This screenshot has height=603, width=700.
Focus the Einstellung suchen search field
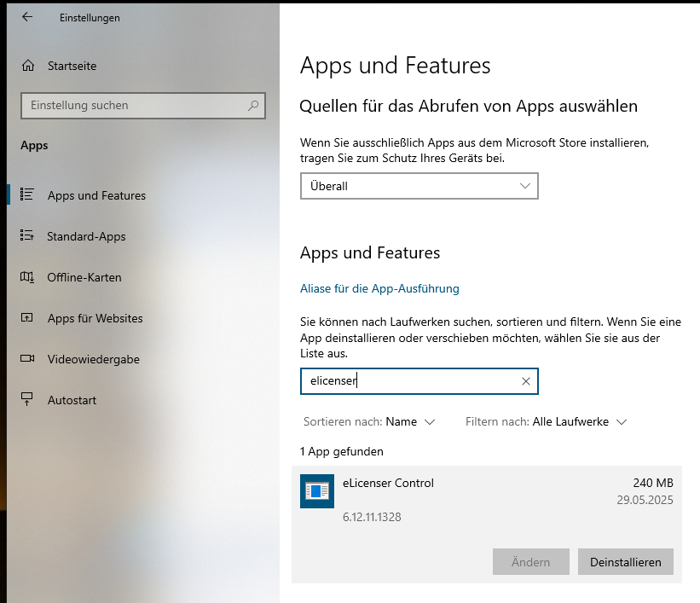pyautogui.click(x=143, y=106)
